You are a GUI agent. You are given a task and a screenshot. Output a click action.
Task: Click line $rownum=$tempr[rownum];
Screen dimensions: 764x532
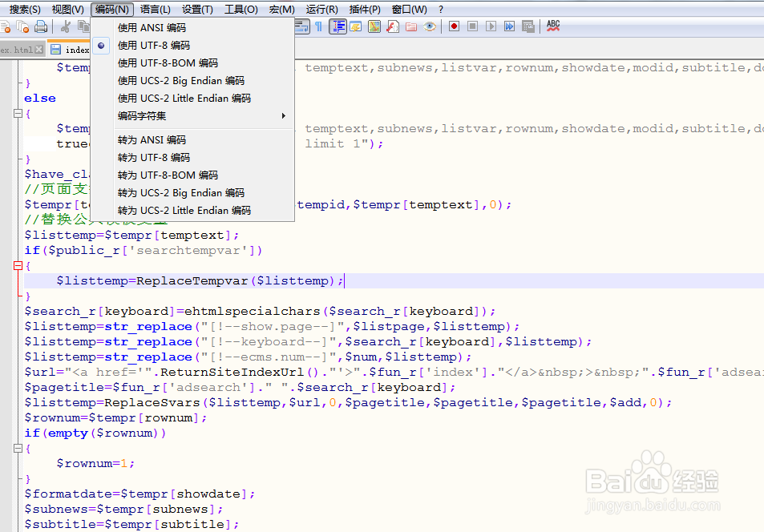[115, 418]
